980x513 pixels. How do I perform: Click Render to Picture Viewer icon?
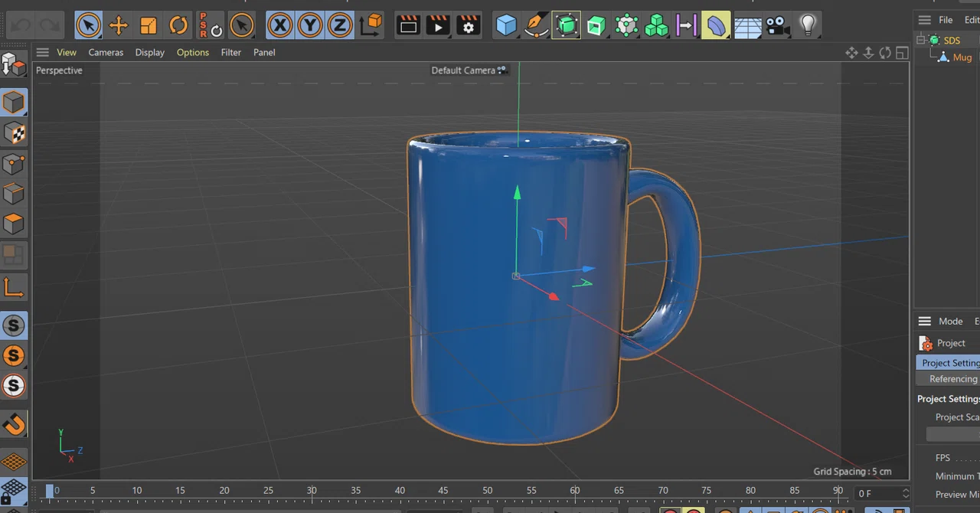[x=438, y=25]
